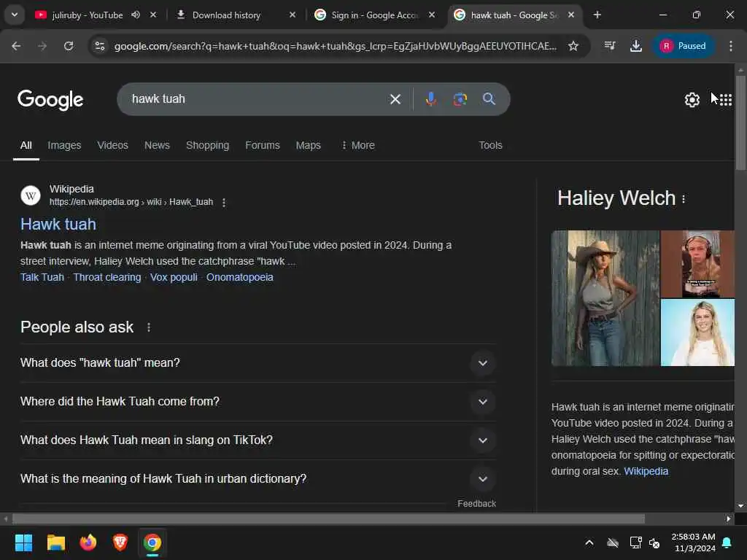Switch to Videos results

pos(112,145)
